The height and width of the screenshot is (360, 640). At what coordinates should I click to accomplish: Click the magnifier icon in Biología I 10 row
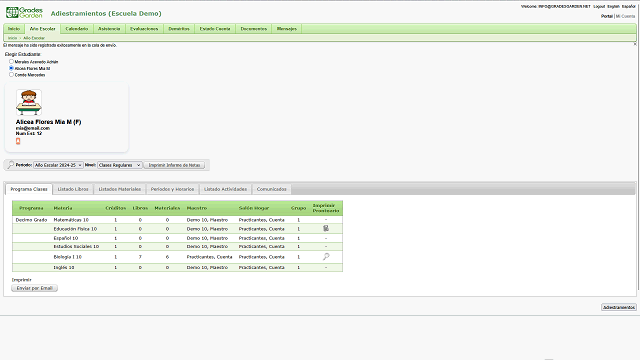click(326, 257)
